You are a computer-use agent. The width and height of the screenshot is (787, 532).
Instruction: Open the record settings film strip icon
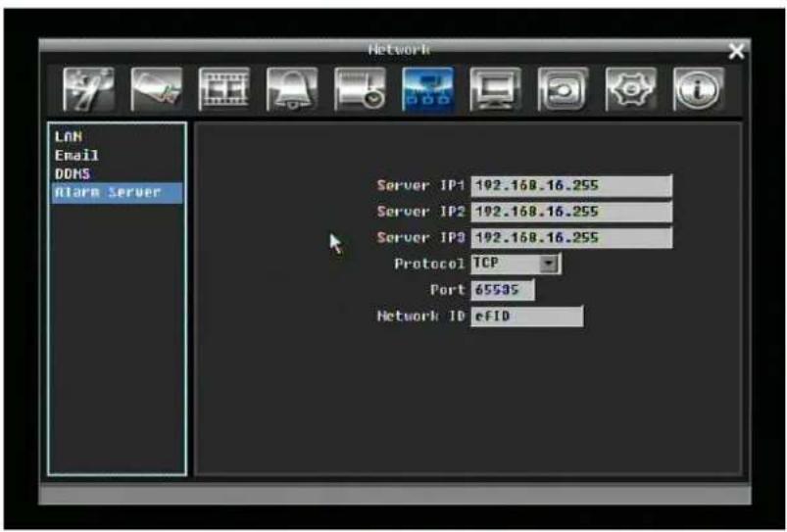223,89
